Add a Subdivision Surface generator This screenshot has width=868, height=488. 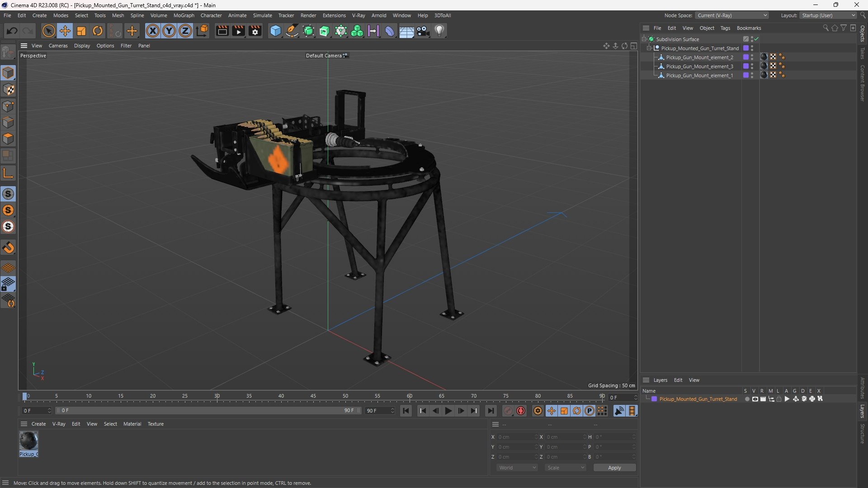coord(308,31)
